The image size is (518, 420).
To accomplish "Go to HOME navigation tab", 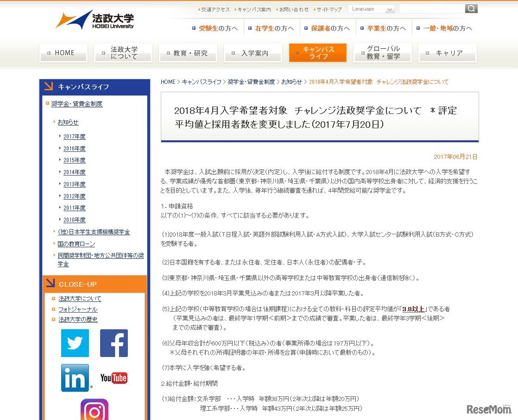I will click(x=64, y=52).
